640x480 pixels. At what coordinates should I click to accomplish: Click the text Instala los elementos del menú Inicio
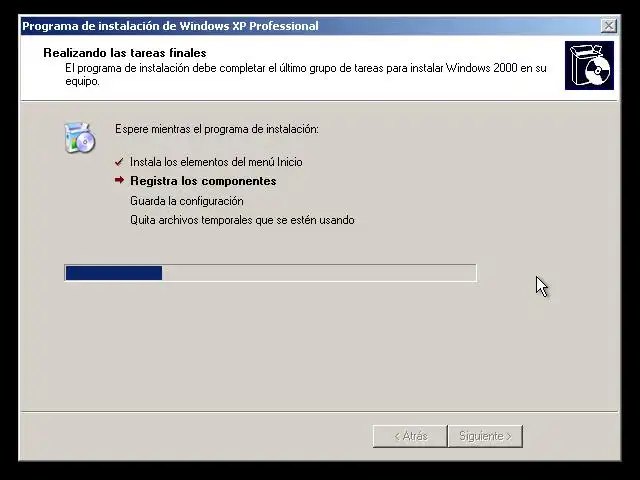coord(216,162)
